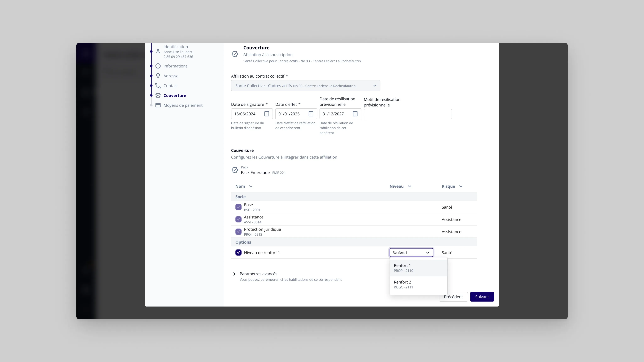Click the Motif de résiliation prévisionnelle field
Image resolution: width=644 pixels, height=362 pixels.
(408, 114)
